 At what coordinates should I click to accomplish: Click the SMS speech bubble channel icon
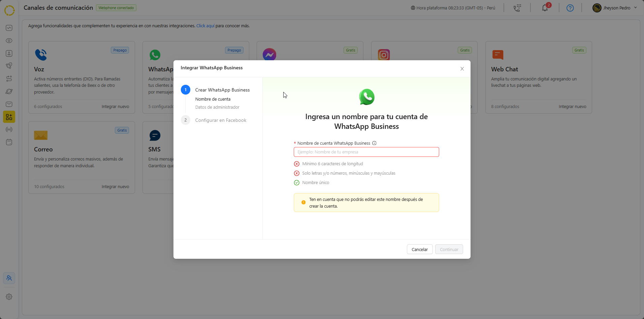tap(155, 135)
